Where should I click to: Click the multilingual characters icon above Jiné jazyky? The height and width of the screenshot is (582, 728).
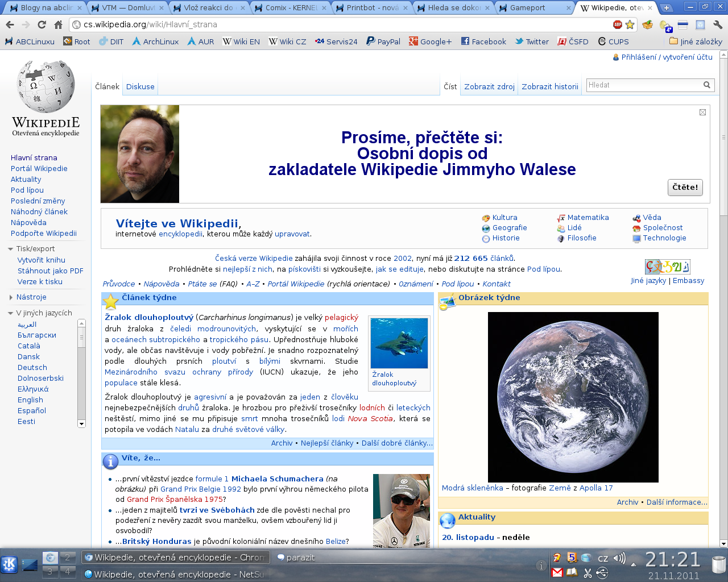coord(667,266)
